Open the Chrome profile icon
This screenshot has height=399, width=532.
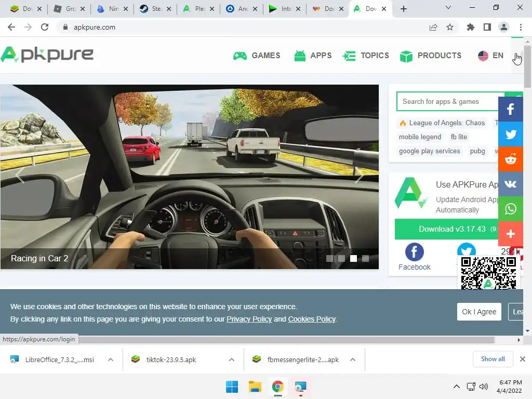[x=504, y=27]
